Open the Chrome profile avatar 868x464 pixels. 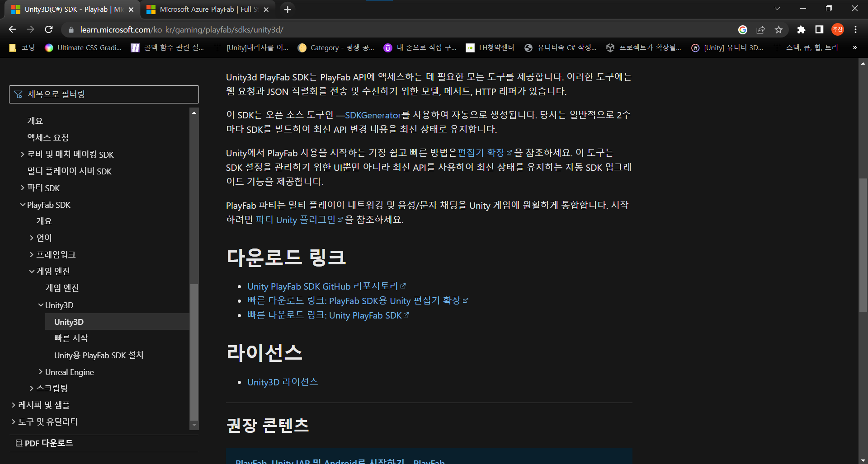click(x=838, y=29)
